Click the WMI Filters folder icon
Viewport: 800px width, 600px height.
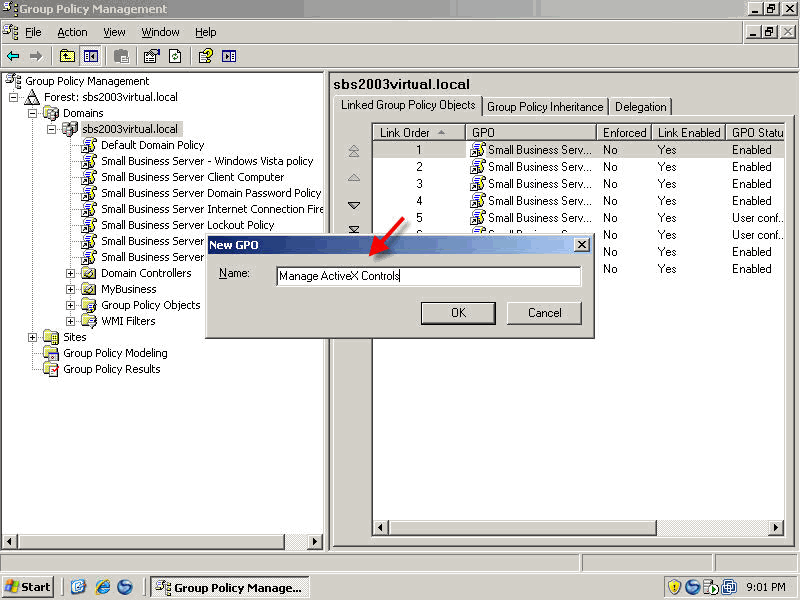[89, 321]
